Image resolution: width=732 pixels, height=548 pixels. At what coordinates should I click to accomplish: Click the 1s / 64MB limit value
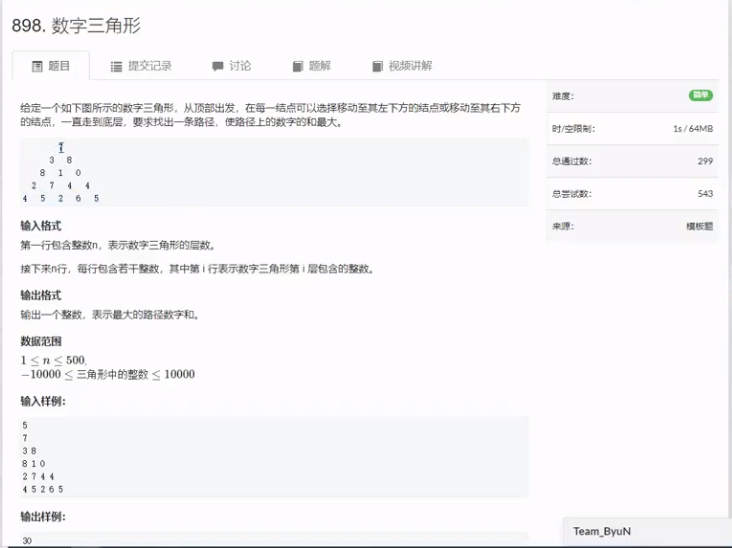[693, 129]
